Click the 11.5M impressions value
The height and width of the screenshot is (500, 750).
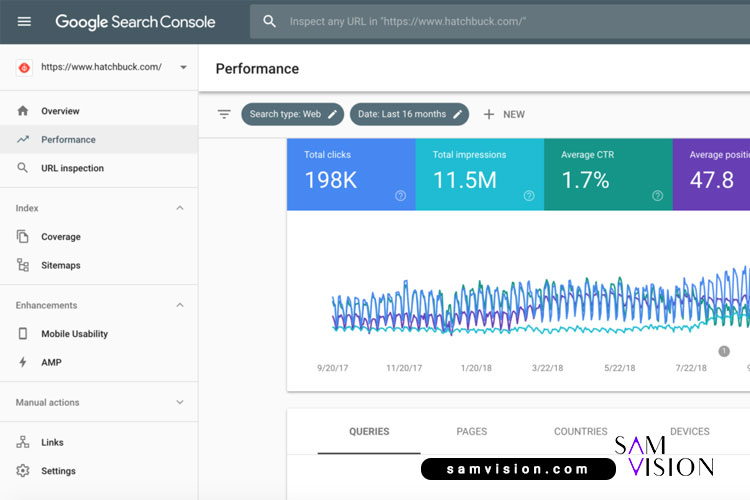pyautogui.click(x=464, y=180)
